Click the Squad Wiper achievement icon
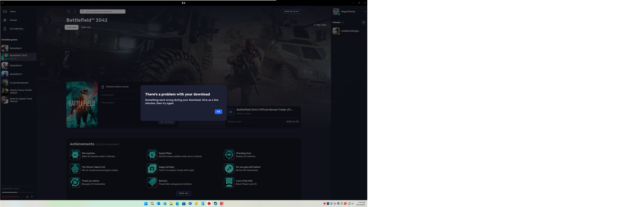Viewport: 644px width, 207px height. coord(152,155)
